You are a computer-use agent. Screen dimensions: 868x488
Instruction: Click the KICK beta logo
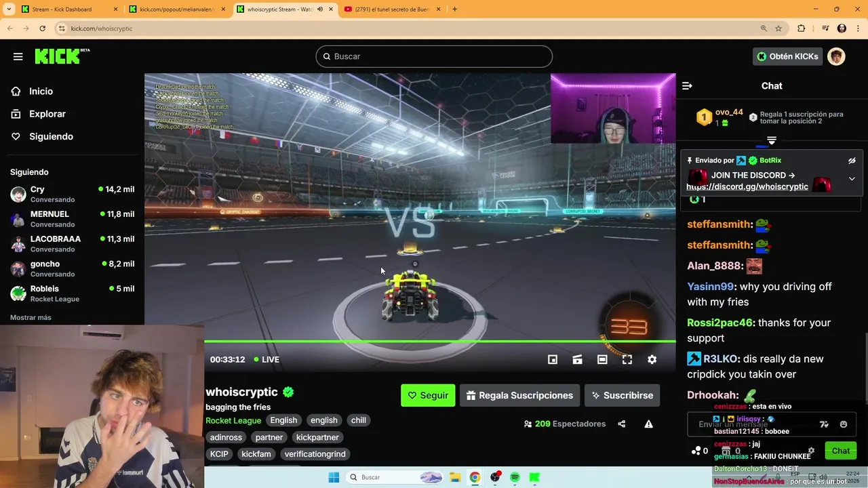tap(62, 56)
